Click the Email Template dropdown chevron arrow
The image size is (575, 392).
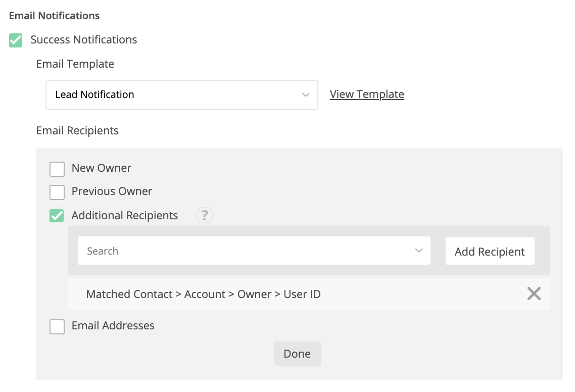point(305,95)
